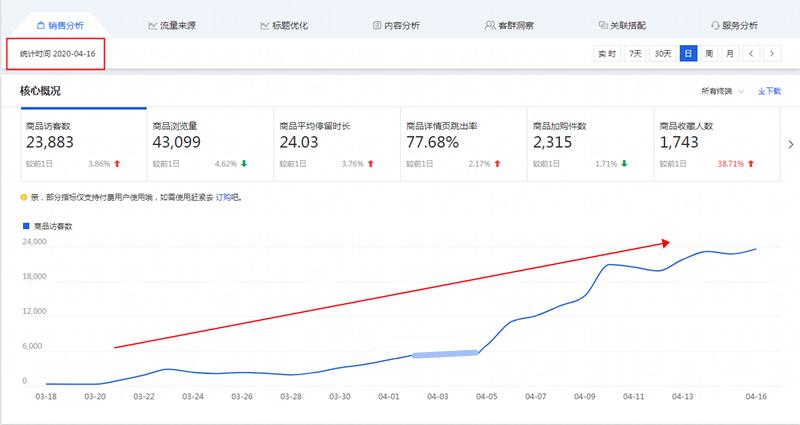Select the 商品详情页跳出率 metric card
Image resolution: width=800 pixels, height=425 pixels.
point(464,144)
